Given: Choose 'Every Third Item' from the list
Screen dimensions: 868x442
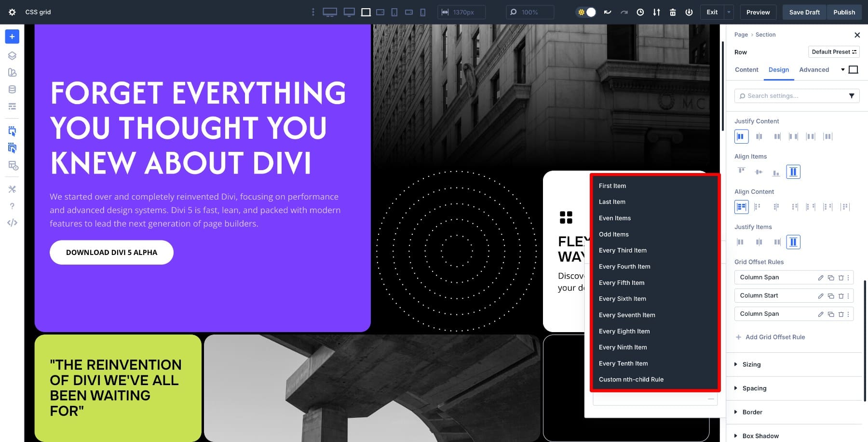Looking at the screenshot, I should [x=623, y=250].
